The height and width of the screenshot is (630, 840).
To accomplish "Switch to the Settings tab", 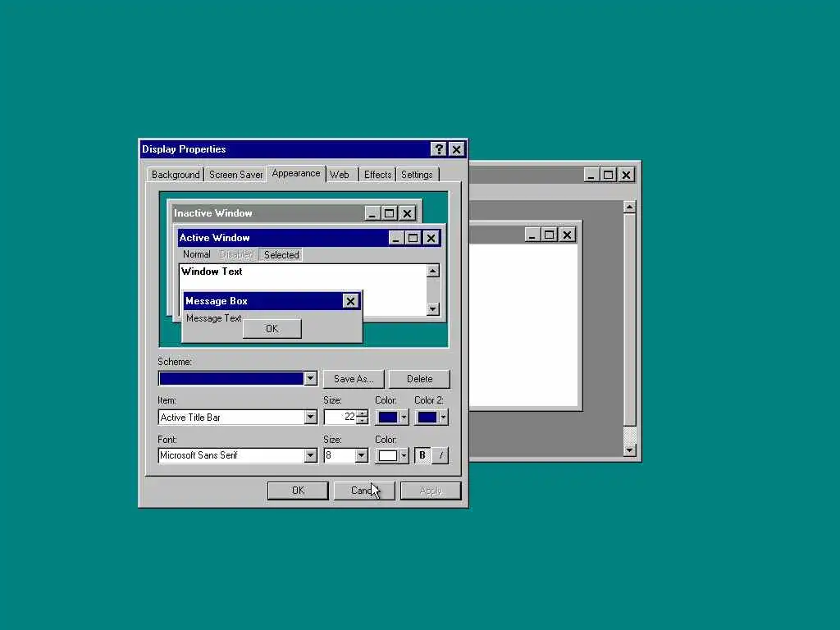I will click(x=417, y=175).
